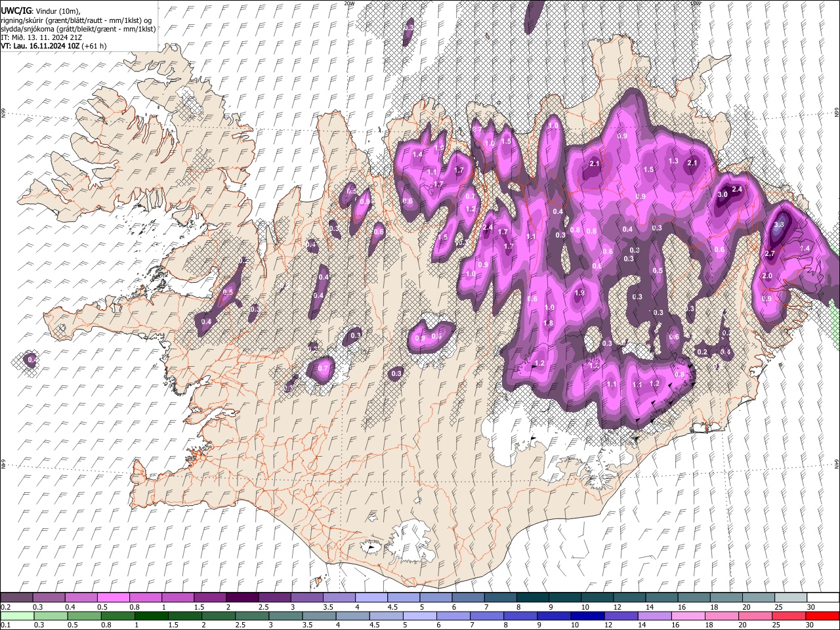Click the 20W longitude label
Viewport: 840px width, 630px height.
[349, 3]
